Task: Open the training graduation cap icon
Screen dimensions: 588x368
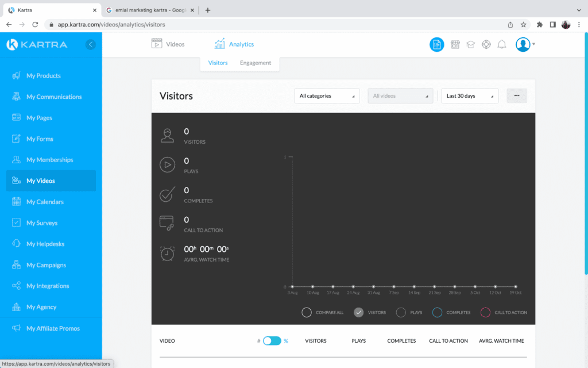Action: tap(471, 44)
